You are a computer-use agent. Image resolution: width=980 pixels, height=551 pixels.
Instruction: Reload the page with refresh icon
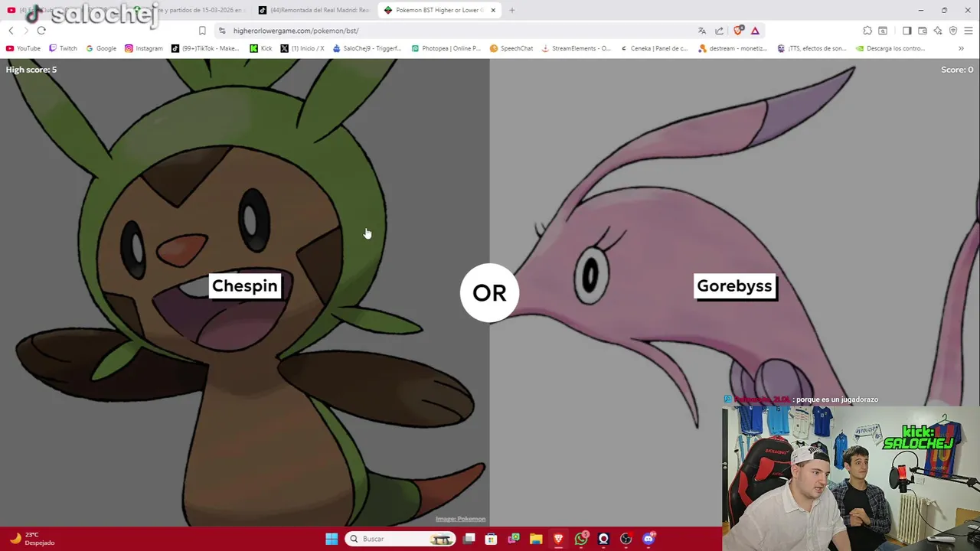(41, 31)
